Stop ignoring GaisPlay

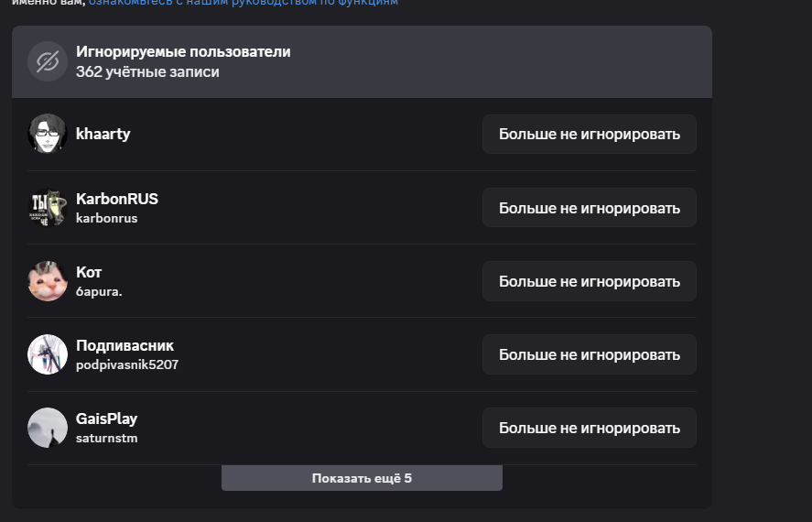click(x=589, y=428)
